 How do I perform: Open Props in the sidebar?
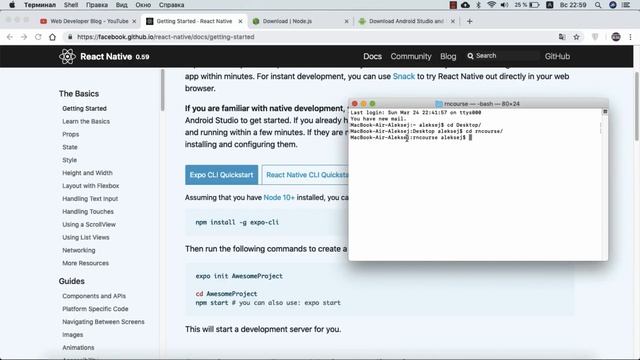71,134
